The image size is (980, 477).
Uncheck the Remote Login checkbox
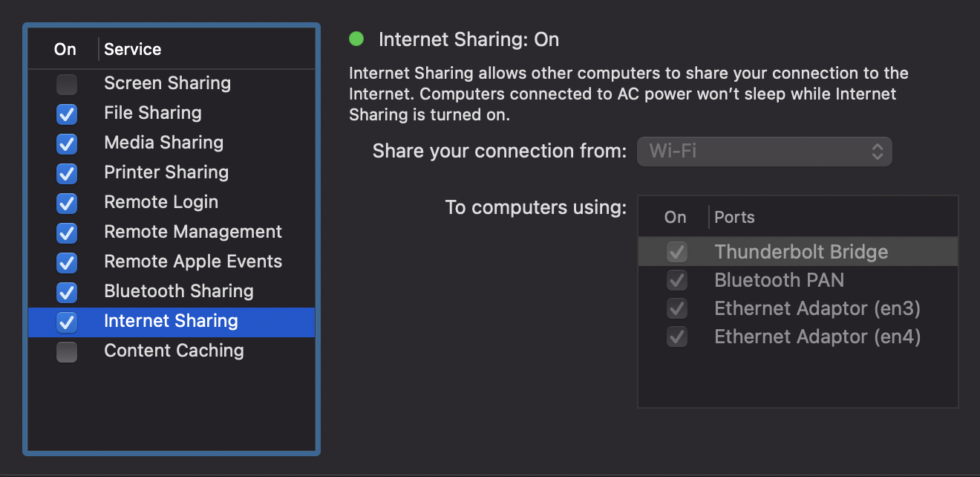point(67,203)
